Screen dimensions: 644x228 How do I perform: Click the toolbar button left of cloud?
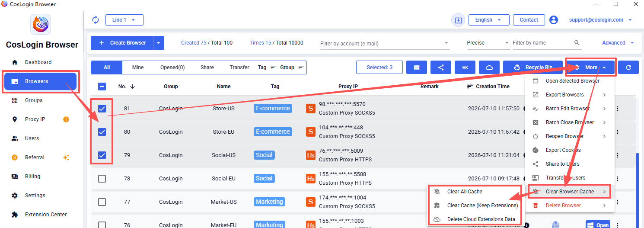(465, 67)
